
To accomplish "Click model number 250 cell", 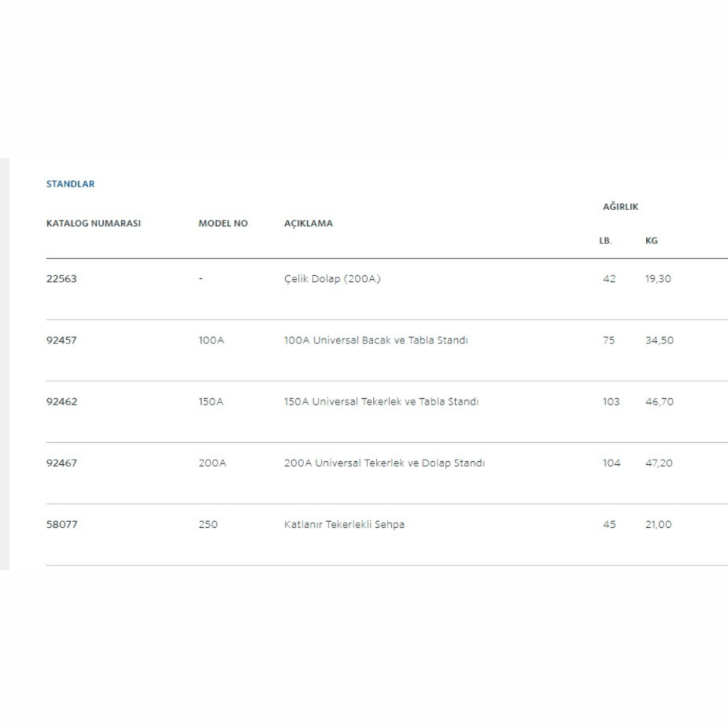I will tap(208, 525).
